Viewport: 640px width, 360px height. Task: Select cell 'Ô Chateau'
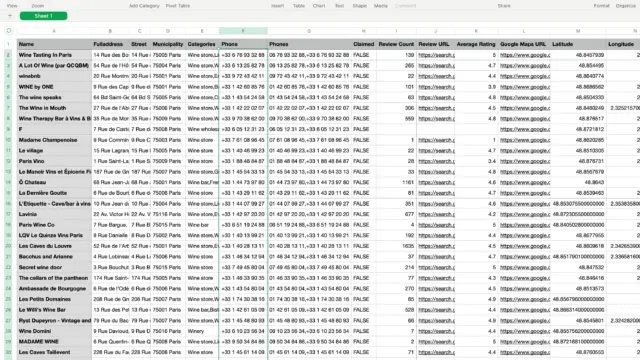click(x=54, y=182)
